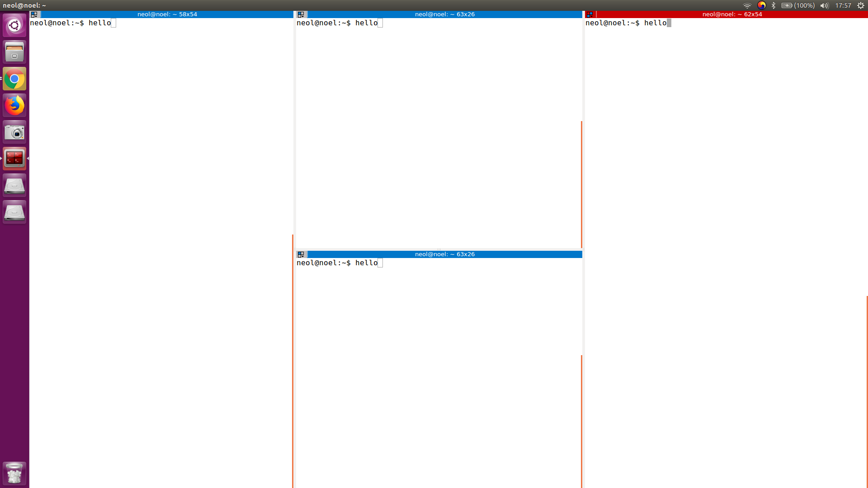
Task: Click the 17:57 clock indicator
Action: [x=843, y=5]
